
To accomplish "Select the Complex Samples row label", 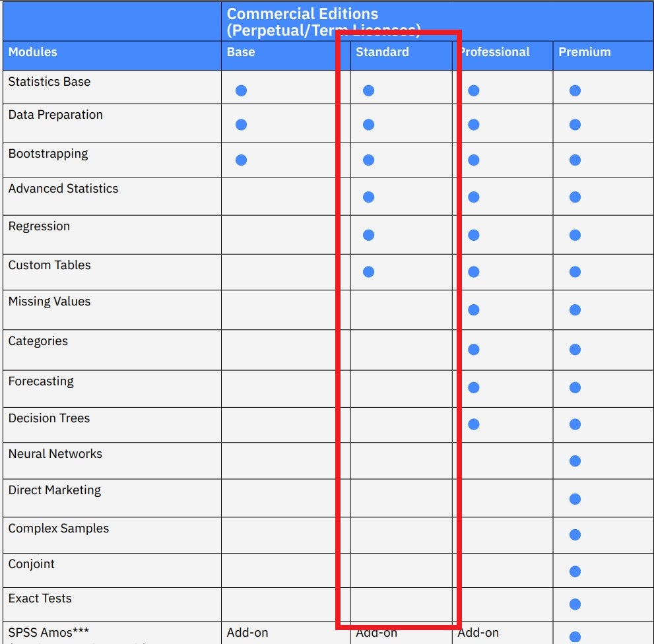I will 58,529.
